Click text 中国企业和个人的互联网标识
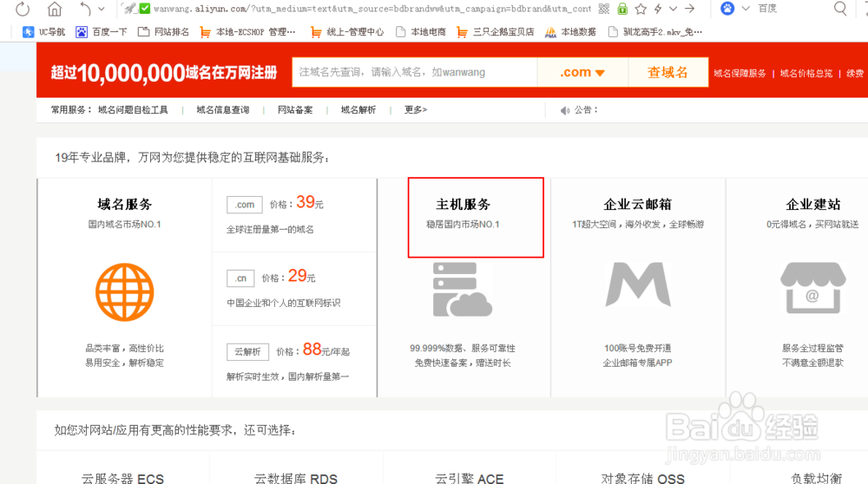The width and height of the screenshot is (868, 484). click(x=284, y=303)
